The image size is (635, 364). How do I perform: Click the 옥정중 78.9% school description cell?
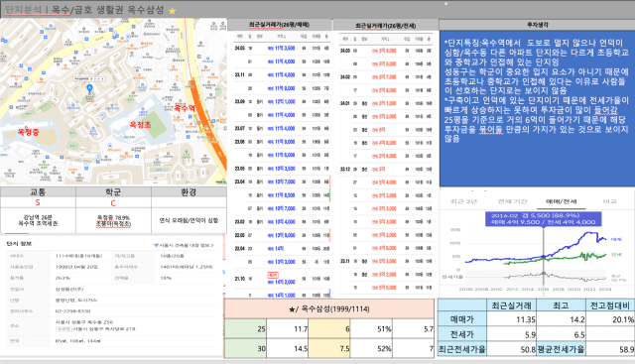[113, 220]
